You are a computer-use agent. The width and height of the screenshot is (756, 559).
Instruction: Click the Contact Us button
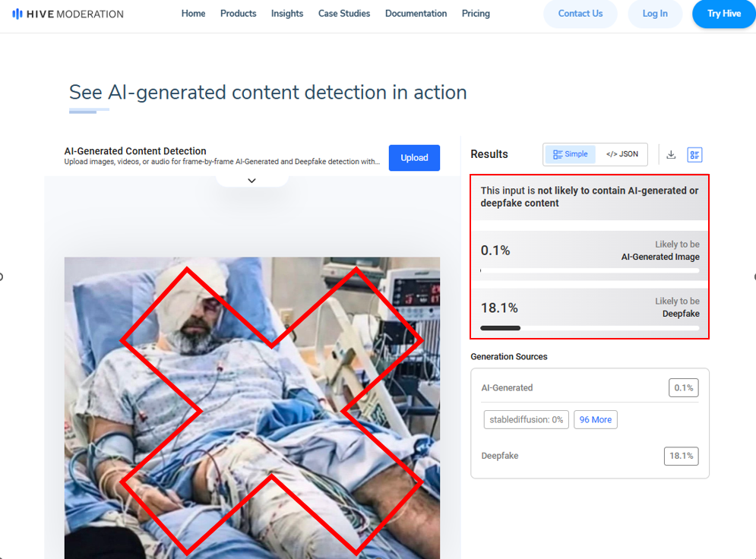[580, 14]
